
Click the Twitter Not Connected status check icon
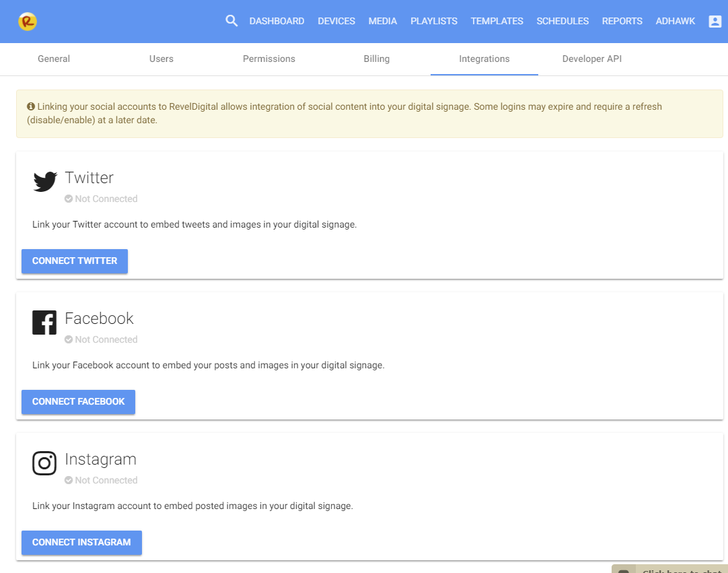pos(69,199)
